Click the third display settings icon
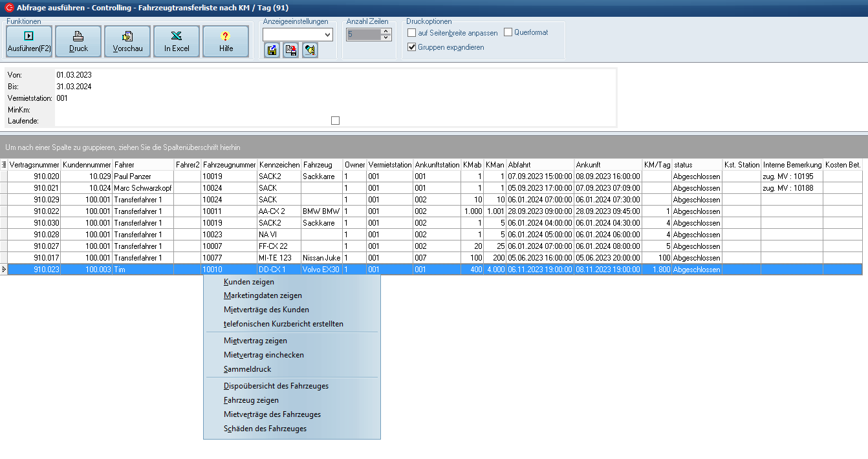Image resolution: width=868 pixels, height=459 pixels. (x=310, y=50)
